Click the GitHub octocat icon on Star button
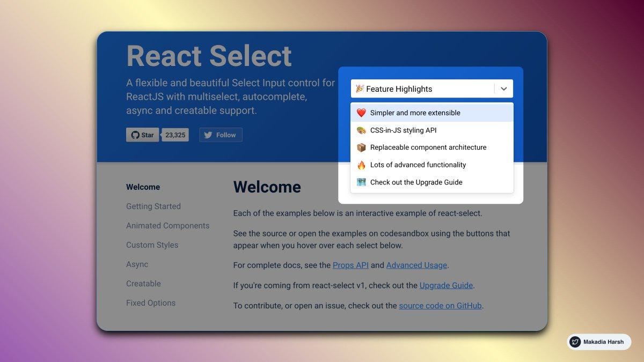Image resolution: width=644 pixels, height=362 pixels. coord(134,135)
